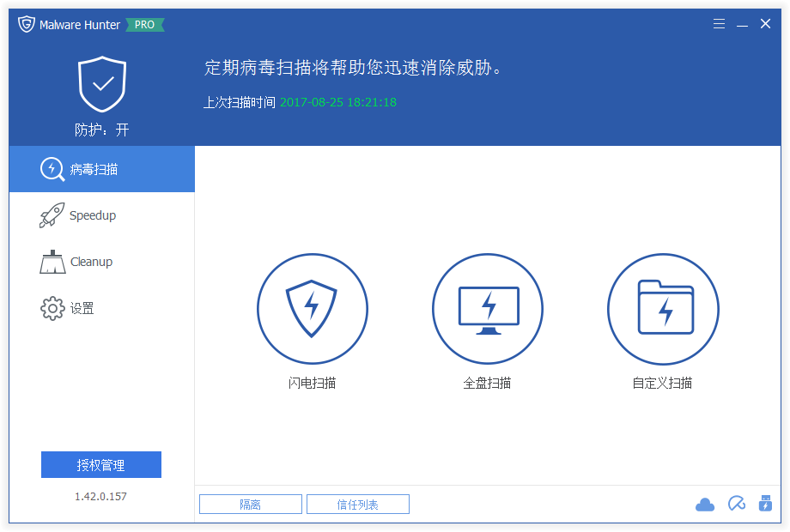Select the 病毒扫描 magnifier icon

click(x=52, y=169)
